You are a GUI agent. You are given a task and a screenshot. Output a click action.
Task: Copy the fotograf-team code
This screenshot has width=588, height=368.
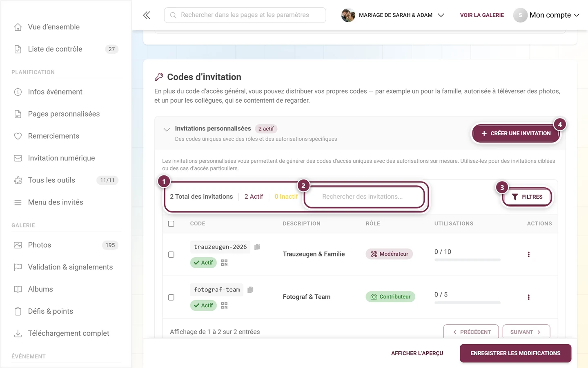pyautogui.click(x=250, y=289)
